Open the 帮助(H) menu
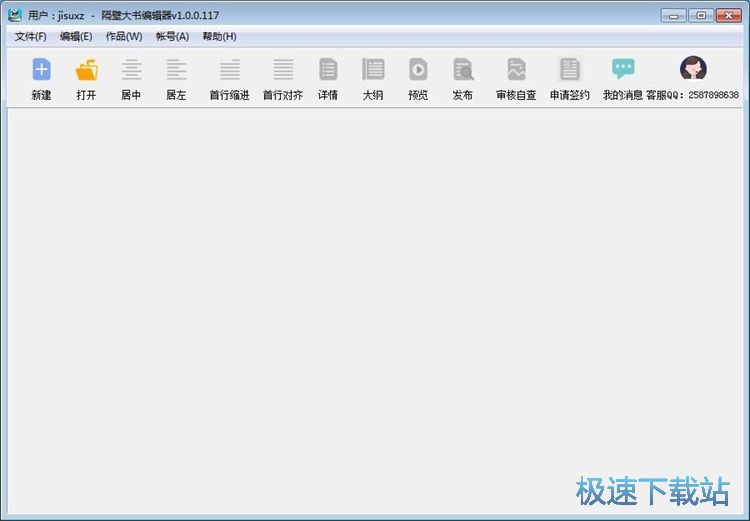This screenshot has height=521, width=750. pos(219,36)
